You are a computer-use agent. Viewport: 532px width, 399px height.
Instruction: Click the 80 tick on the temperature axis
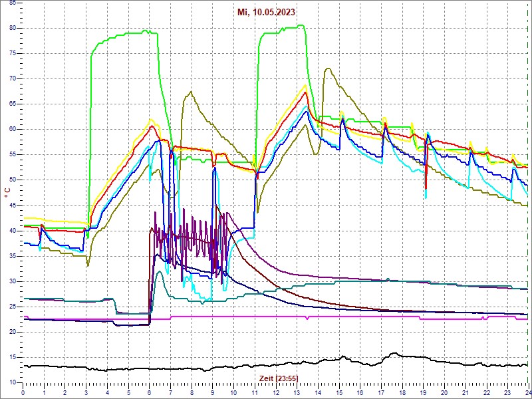click(12, 28)
